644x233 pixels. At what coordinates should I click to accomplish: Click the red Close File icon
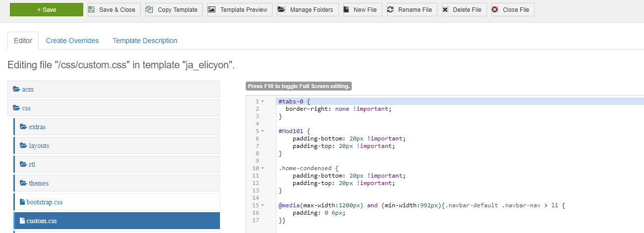(x=495, y=10)
